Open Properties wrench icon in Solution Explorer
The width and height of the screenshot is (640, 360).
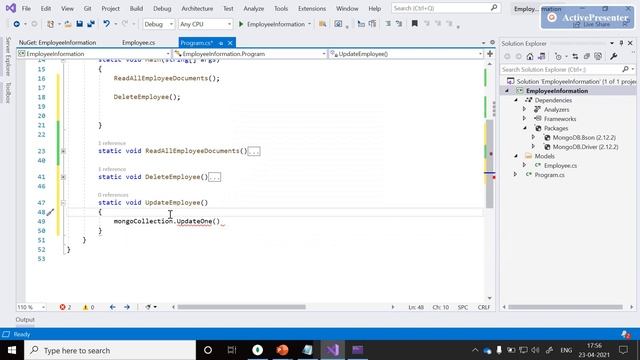point(613,56)
